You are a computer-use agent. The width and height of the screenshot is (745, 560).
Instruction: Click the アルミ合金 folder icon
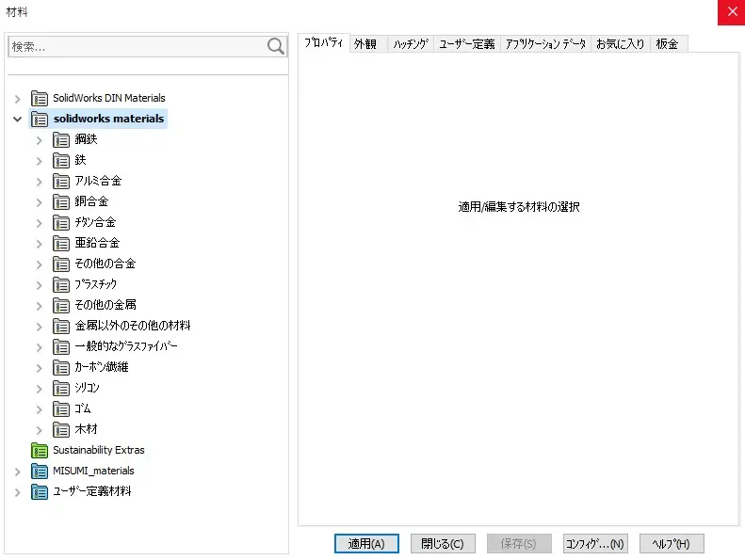(x=61, y=181)
